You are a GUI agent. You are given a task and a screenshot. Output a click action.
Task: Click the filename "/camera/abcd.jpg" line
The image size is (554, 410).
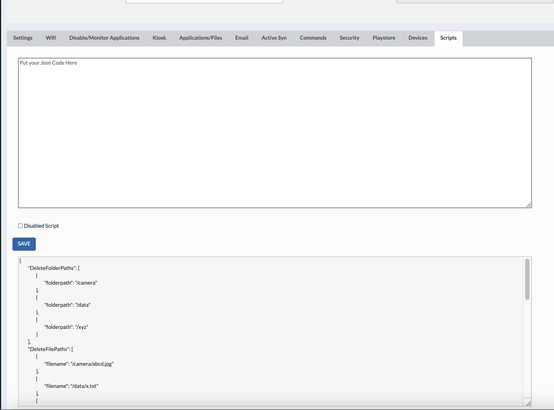tap(79, 364)
